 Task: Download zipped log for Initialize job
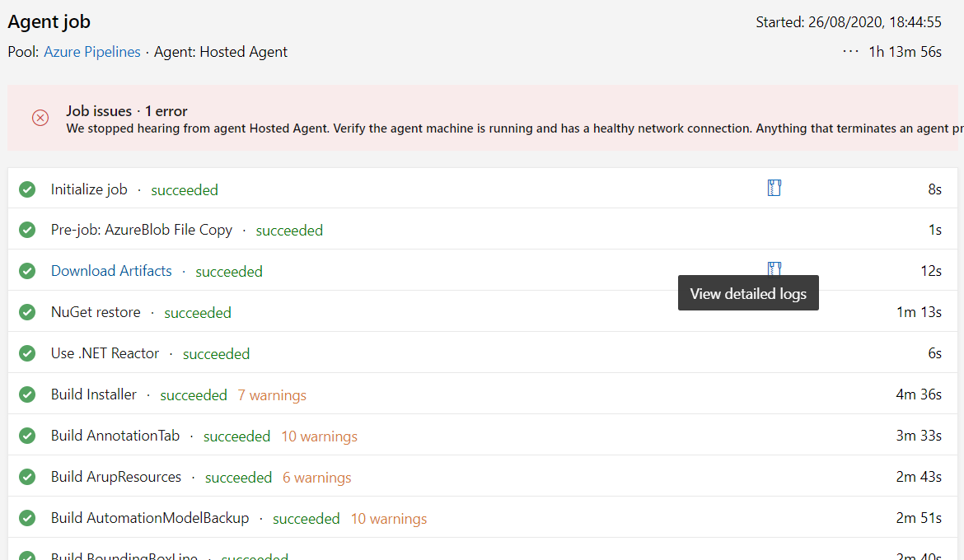pos(773,188)
